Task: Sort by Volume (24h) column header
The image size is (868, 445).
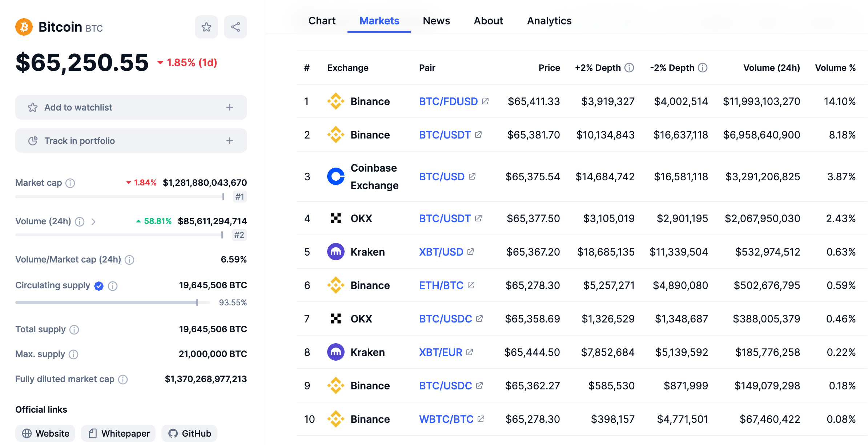Action: pos(772,68)
